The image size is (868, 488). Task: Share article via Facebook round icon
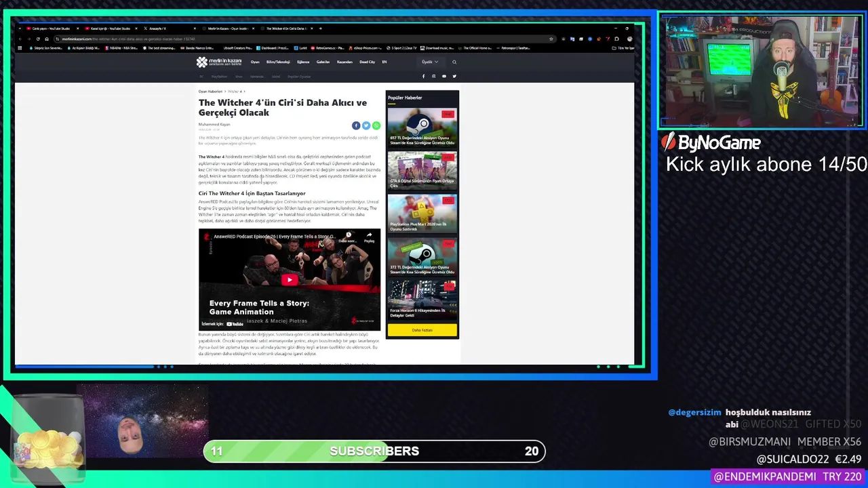coord(356,125)
